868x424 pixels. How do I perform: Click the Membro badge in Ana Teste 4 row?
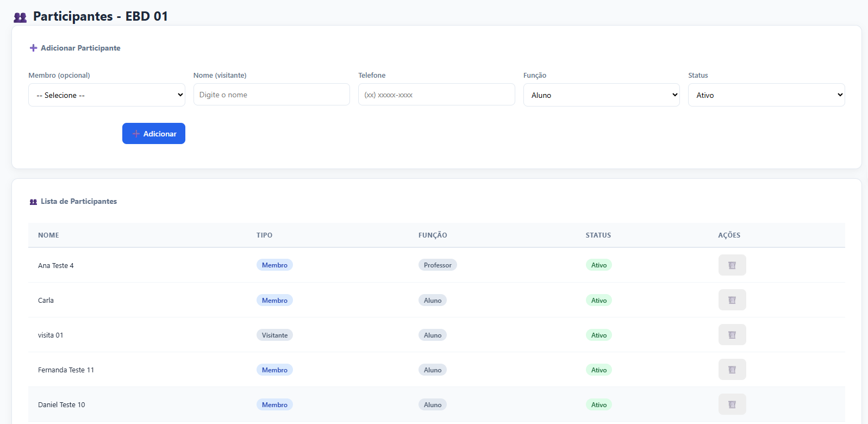274,265
